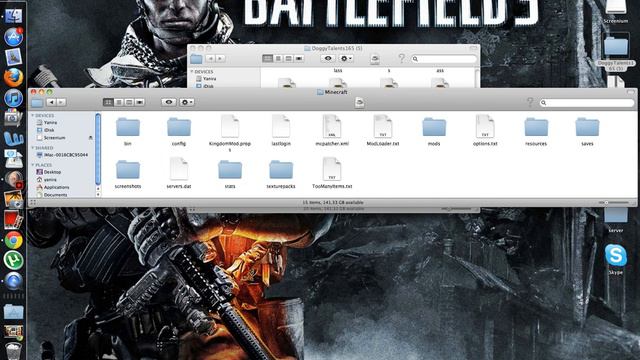
Task: Select the servers.dat file
Action: [179, 169]
